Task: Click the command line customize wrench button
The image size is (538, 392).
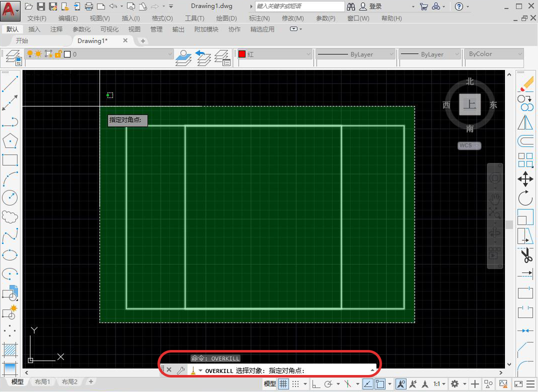Action: click(181, 370)
